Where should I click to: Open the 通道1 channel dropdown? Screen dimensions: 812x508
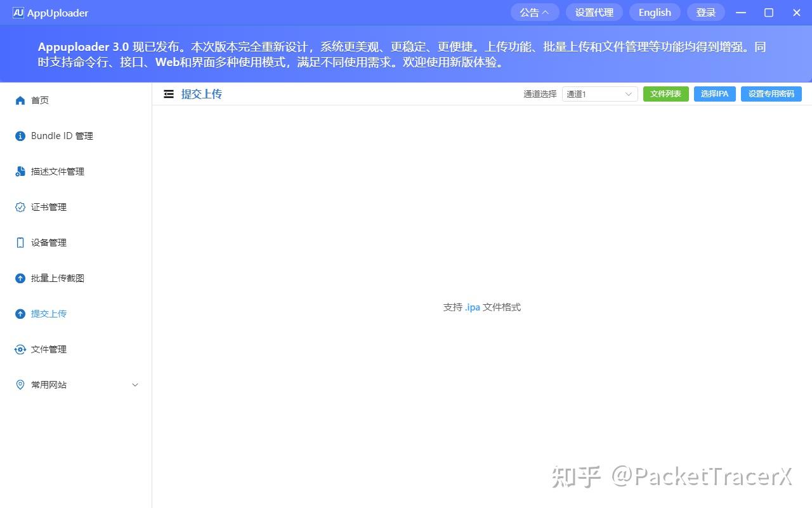pyautogui.click(x=599, y=94)
